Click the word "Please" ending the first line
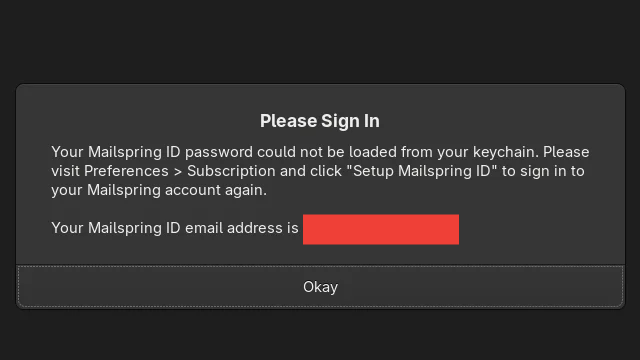The height and width of the screenshot is (360, 640). (x=566, y=152)
